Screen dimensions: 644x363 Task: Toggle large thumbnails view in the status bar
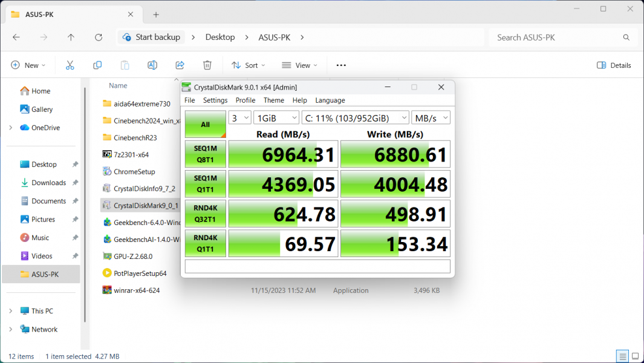pyautogui.click(x=636, y=356)
